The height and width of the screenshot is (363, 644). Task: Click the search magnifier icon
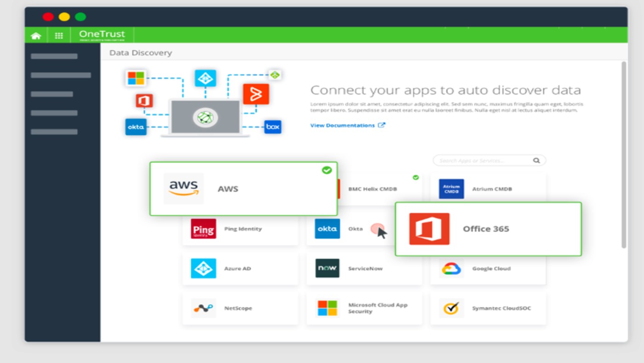click(536, 161)
